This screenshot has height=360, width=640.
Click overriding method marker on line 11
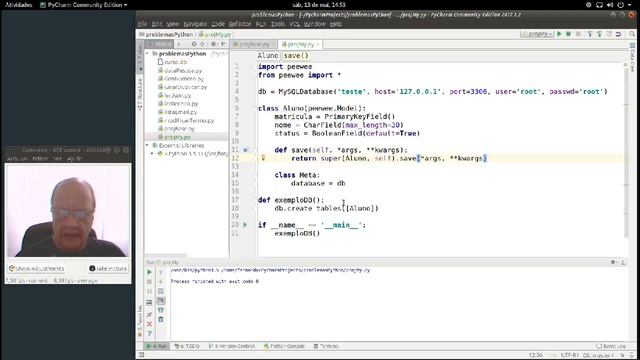tap(246, 150)
